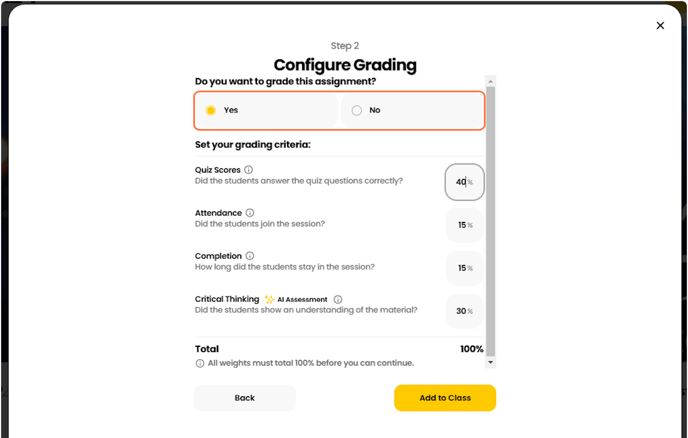688x438 pixels.
Task: Go Back to the previous step
Action: tap(245, 398)
